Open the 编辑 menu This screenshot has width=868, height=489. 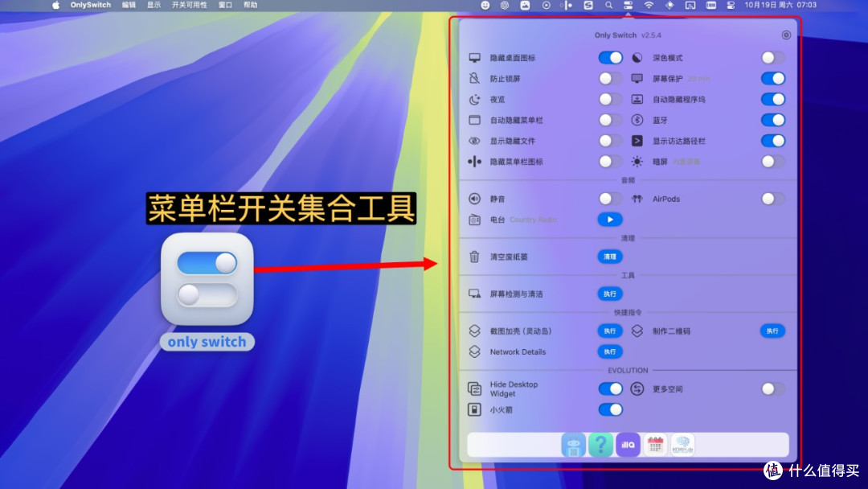129,5
